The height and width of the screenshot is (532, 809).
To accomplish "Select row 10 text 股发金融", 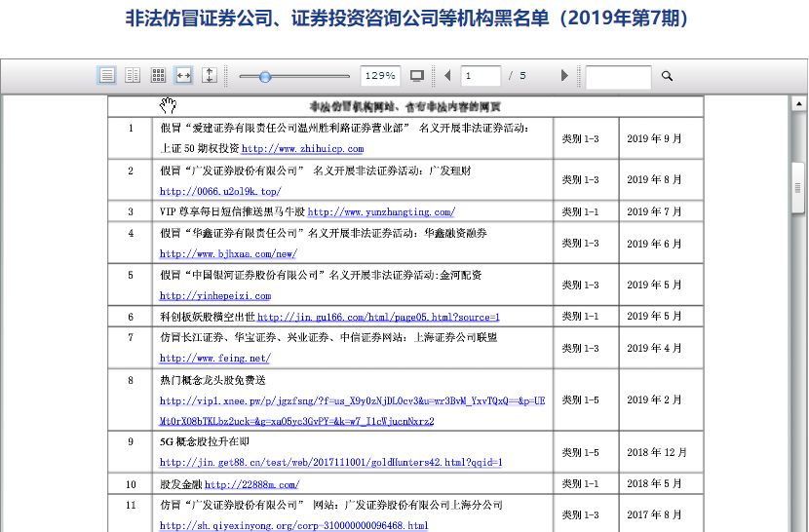I will point(180,484).
